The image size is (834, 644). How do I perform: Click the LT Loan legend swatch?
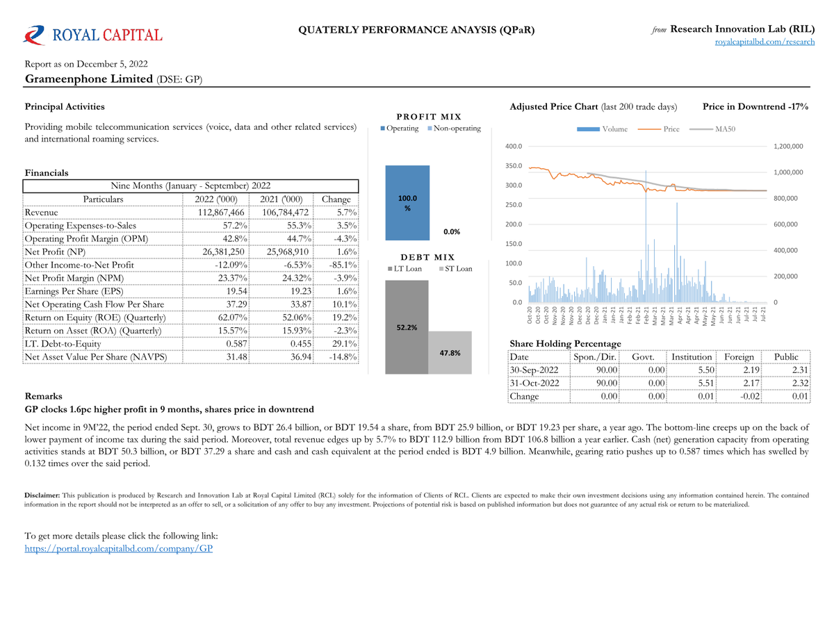[389, 269]
